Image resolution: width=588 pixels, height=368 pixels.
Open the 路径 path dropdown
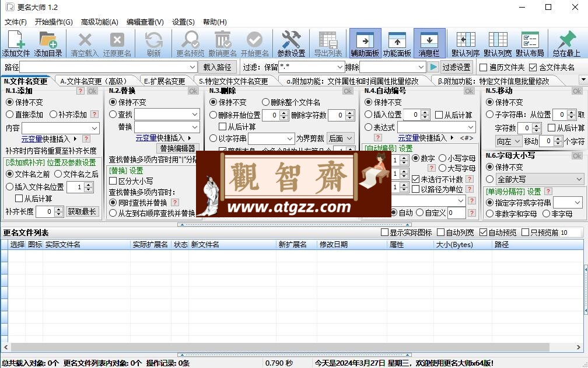click(192, 67)
